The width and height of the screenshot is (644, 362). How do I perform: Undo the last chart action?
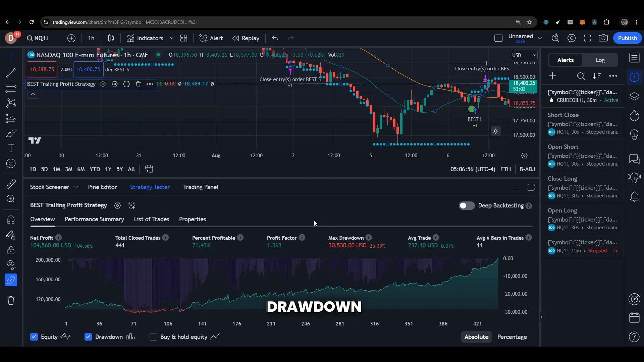click(275, 38)
